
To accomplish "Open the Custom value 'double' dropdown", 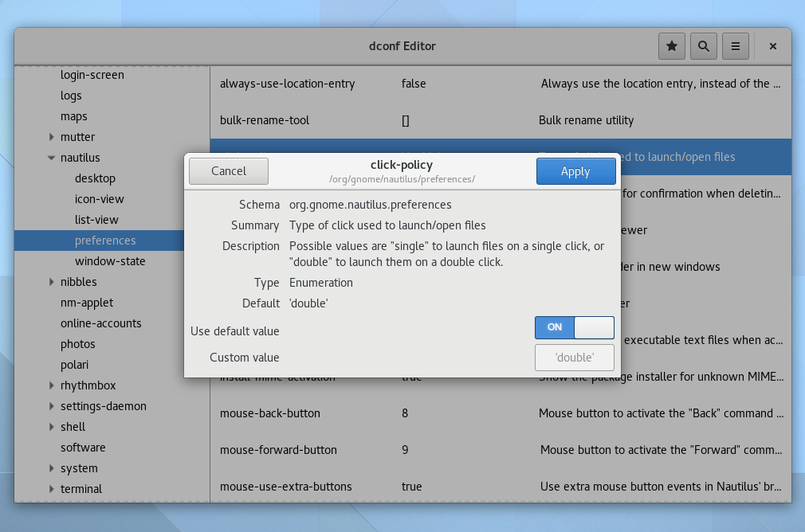I will pos(575,358).
